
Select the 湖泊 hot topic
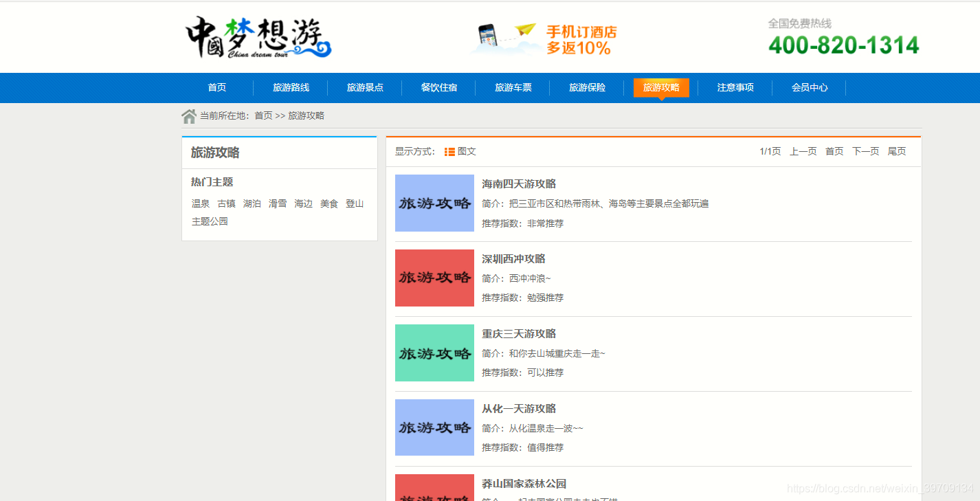coord(252,204)
